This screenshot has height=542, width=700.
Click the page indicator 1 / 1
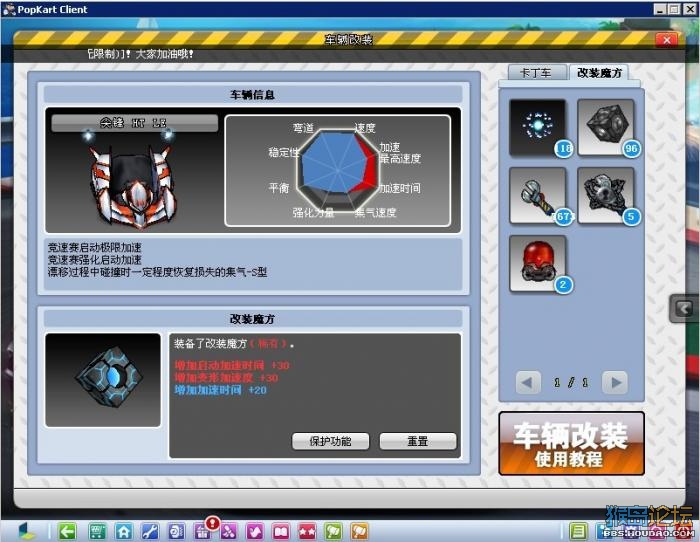point(571,383)
